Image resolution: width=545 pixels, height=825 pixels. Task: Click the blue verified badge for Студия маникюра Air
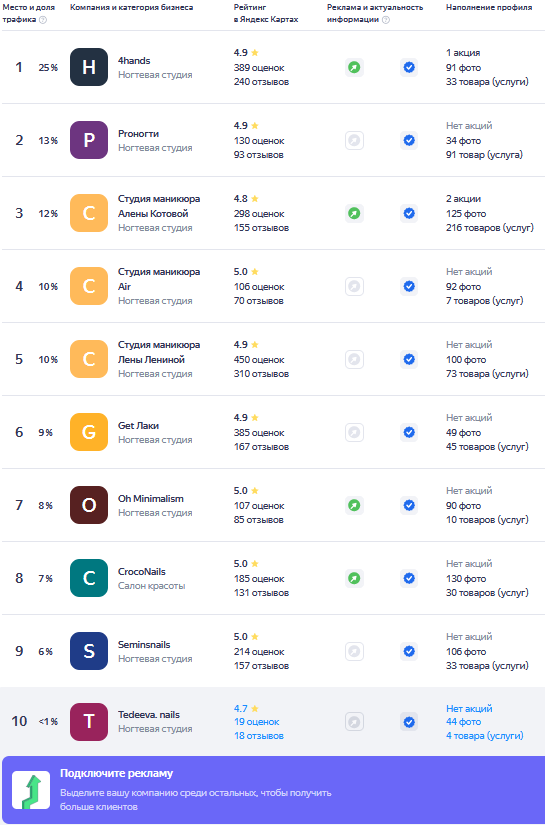[409, 286]
